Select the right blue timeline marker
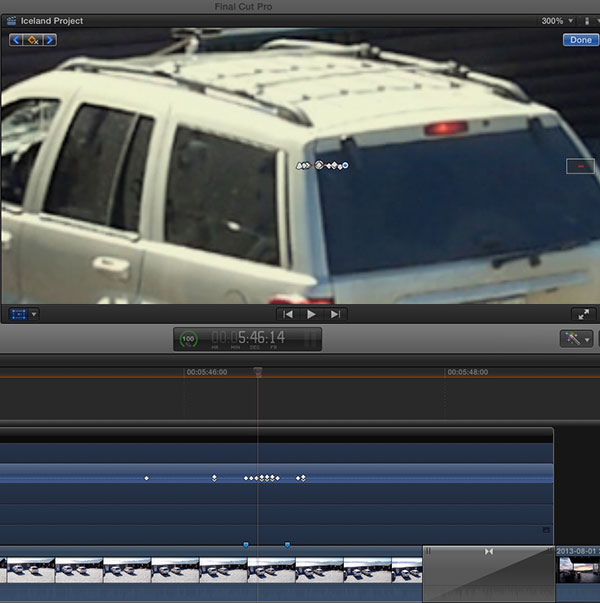 287,544
